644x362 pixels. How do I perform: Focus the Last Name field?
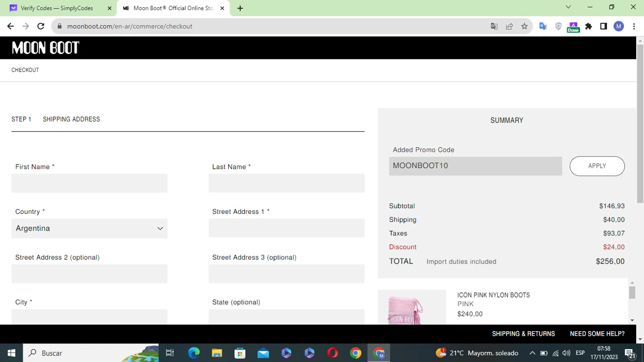point(286,183)
